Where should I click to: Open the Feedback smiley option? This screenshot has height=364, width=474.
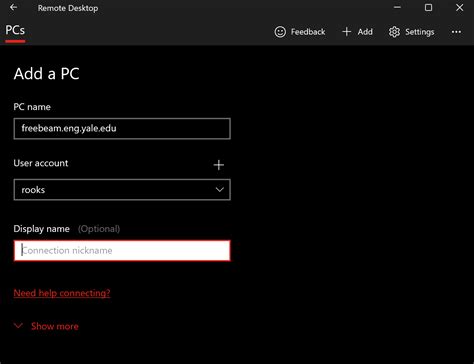pos(299,32)
